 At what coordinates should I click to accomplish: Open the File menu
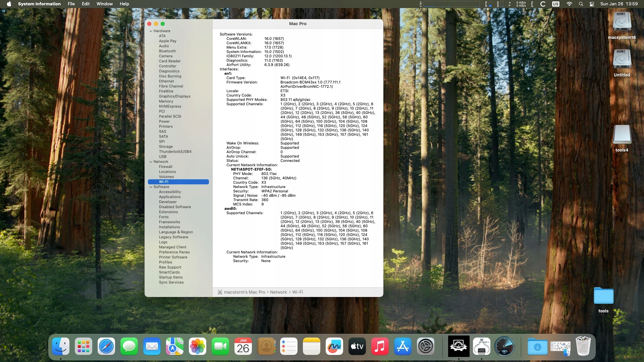pyautogui.click(x=71, y=4)
